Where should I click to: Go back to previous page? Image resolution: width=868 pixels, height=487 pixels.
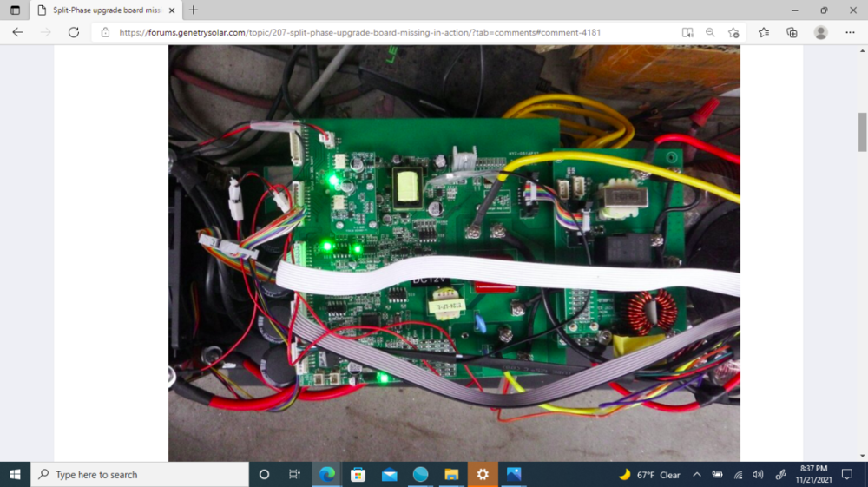point(17,32)
